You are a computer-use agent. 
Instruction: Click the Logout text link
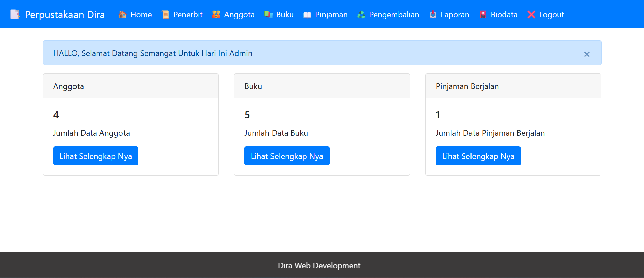click(552, 15)
